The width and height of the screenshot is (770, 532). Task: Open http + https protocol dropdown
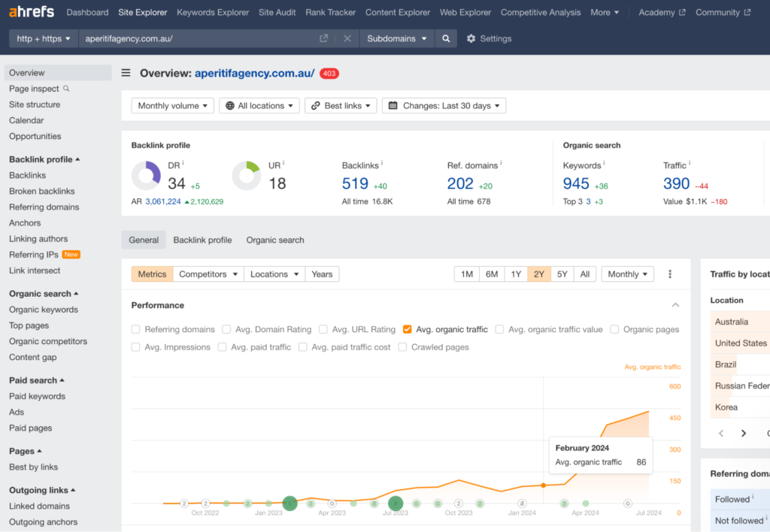[43, 38]
